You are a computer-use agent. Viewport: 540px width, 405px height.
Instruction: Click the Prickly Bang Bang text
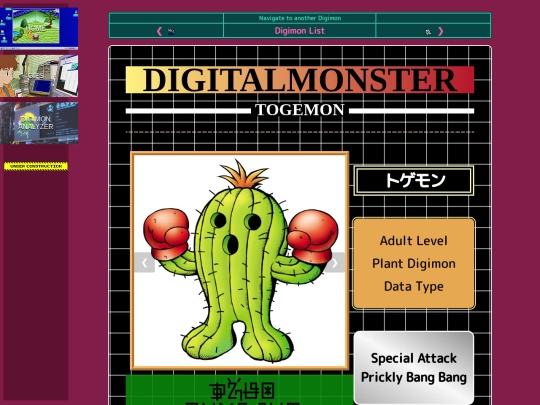point(414,377)
